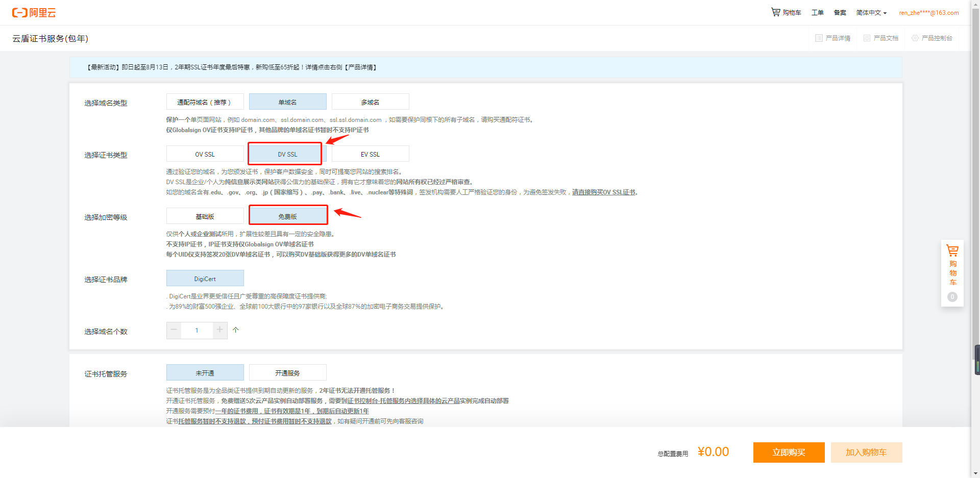Increase domain count with plus button
Image resolution: width=980 pixels, height=478 pixels.
[219, 330]
